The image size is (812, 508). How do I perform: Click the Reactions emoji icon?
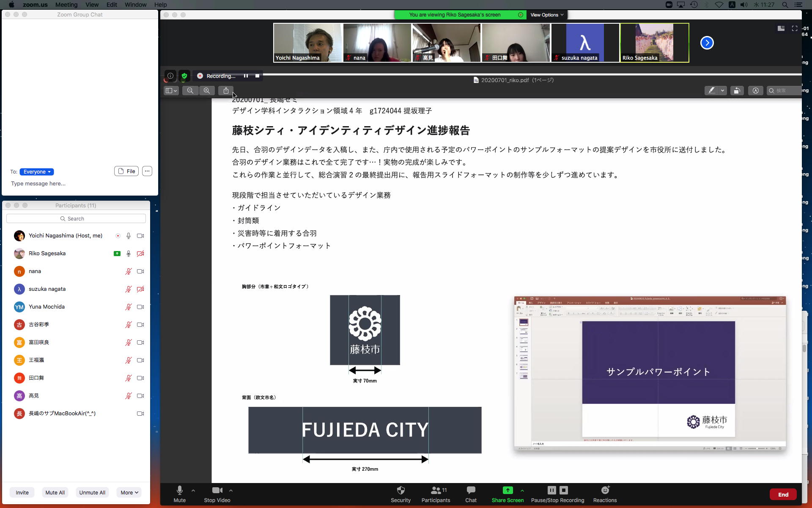point(605,490)
